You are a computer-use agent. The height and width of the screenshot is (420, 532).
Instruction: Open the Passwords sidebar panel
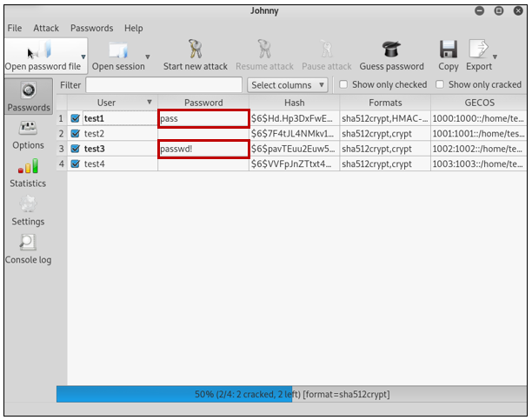pyautogui.click(x=29, y=97)
